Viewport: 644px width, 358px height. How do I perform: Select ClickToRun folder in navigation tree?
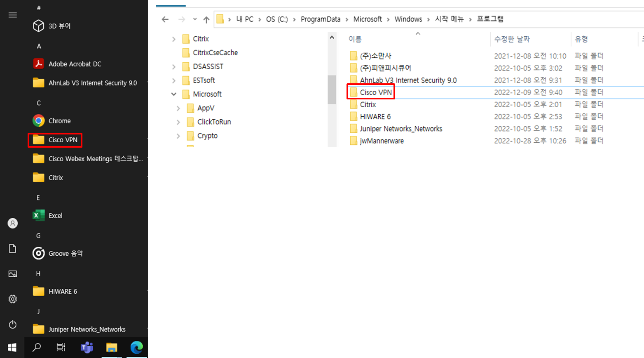208,122
